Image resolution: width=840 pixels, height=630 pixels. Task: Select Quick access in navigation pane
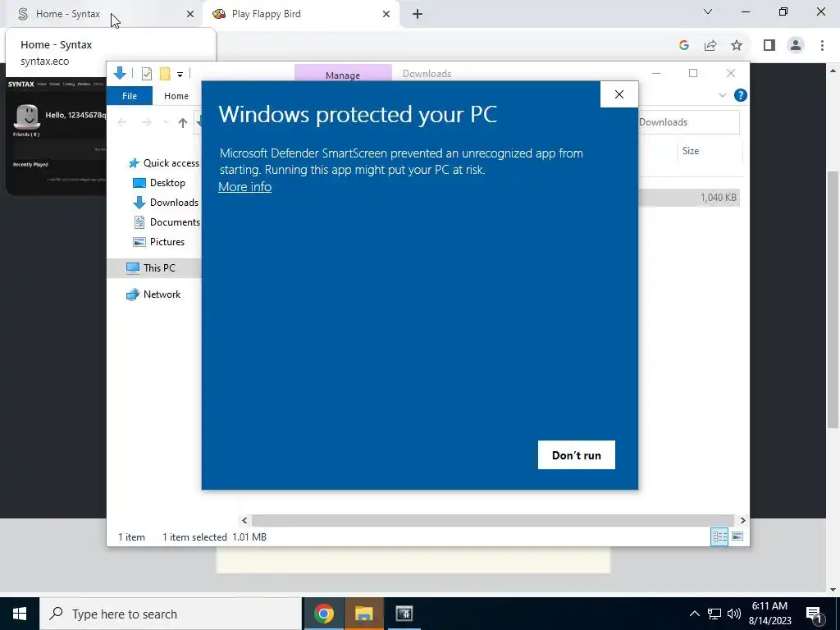pyautogui.click(x=164, y=163)
